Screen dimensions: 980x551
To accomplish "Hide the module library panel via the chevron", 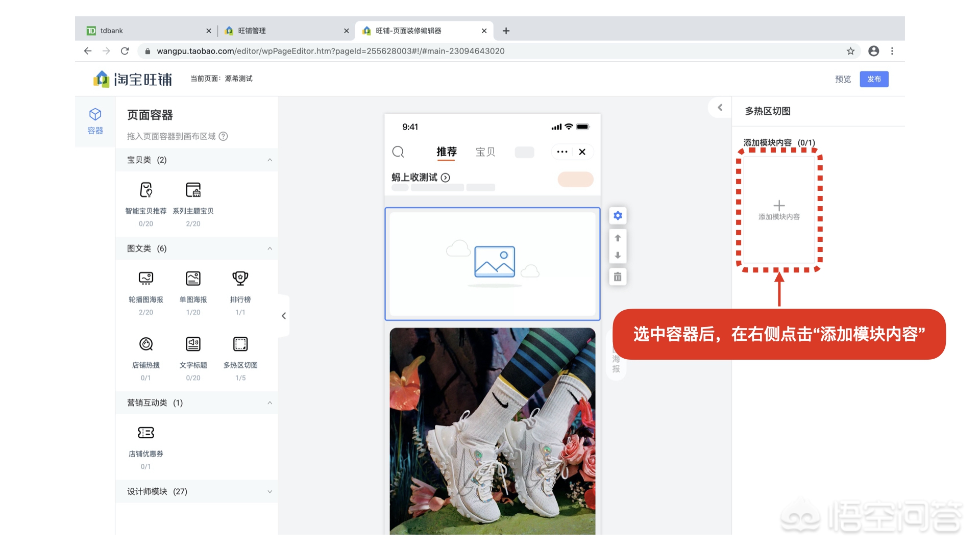I will point(284,315).
